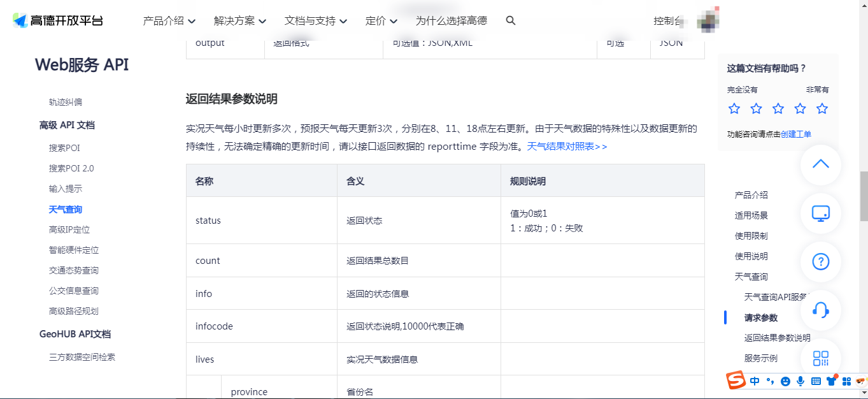868x399 pixels.
Task: Expand the 定价 dropdown menu
Action: [381, 20]
